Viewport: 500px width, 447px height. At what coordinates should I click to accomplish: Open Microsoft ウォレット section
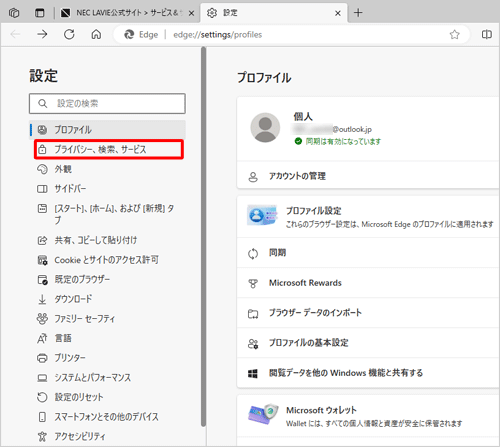[368, 416]
